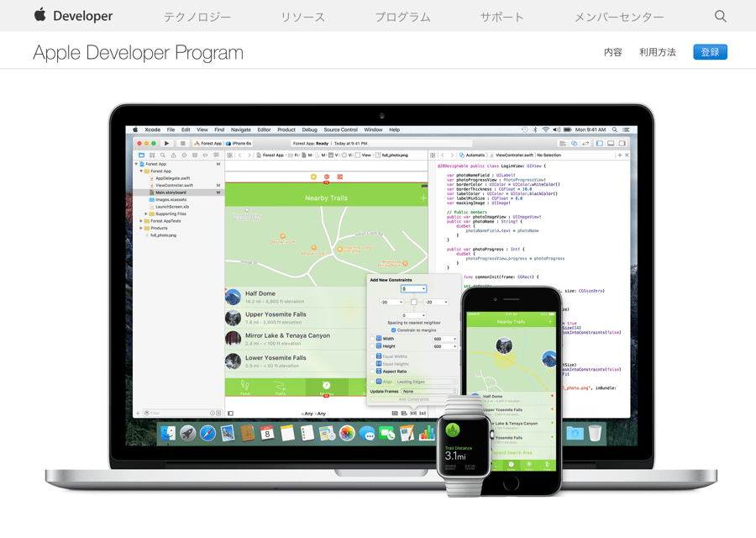Viewport: 756px width, 538px height.
Task: Toggle the Xcode debug area visibility
Action: 611,143
